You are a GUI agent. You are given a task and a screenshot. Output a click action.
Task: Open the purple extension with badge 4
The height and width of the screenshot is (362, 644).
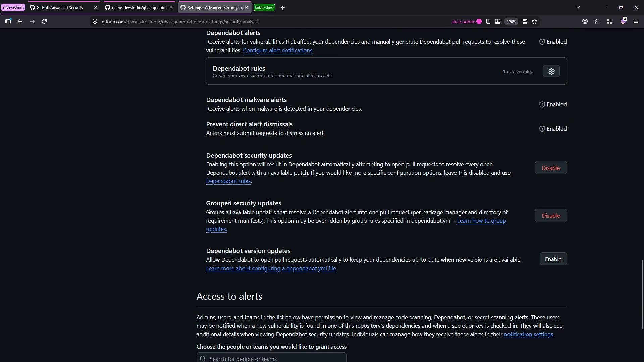pos(623,21)
